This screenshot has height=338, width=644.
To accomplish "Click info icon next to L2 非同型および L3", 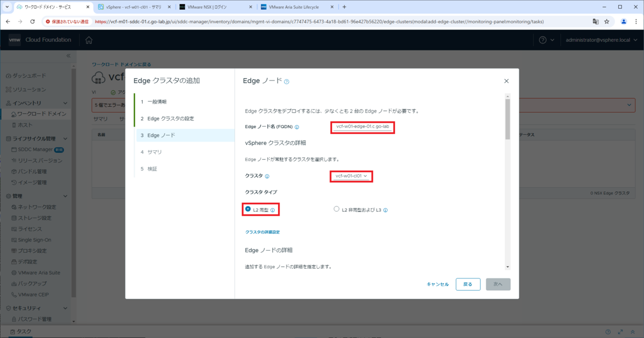I will pos(385,210).
